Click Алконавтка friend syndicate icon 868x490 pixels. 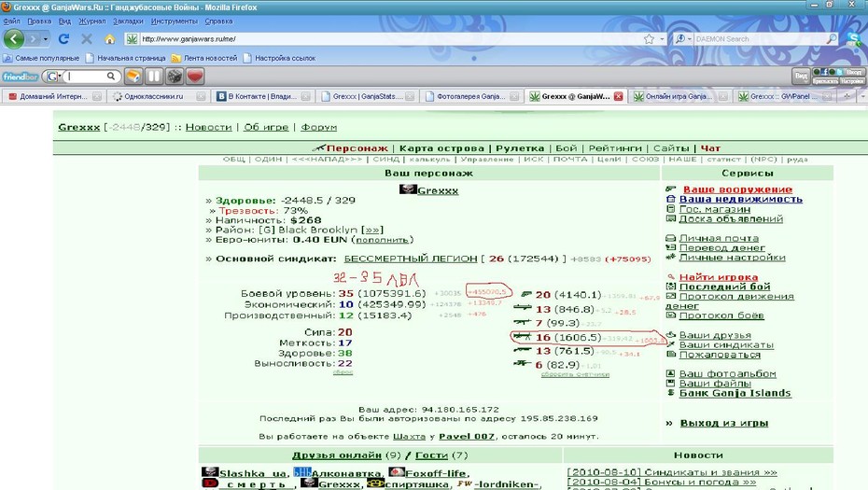[302, 471]
